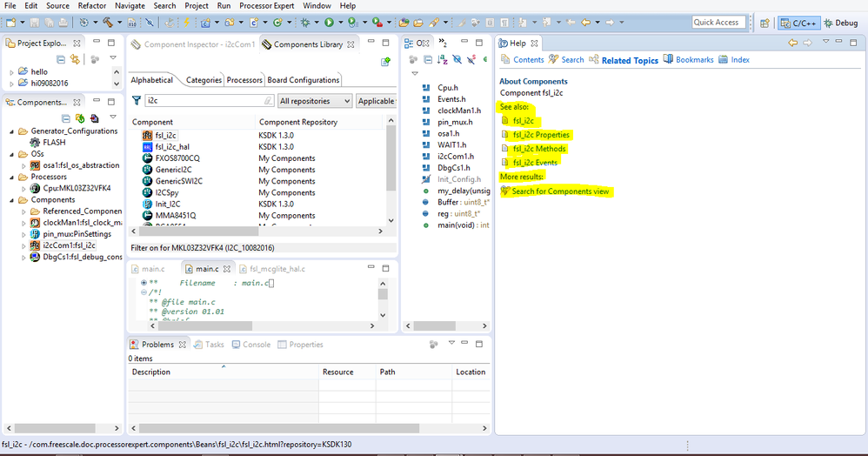The height and width of the screenshot is (456, 868).
Task: Click the Print toolbar icon
Action: point(63,22)
